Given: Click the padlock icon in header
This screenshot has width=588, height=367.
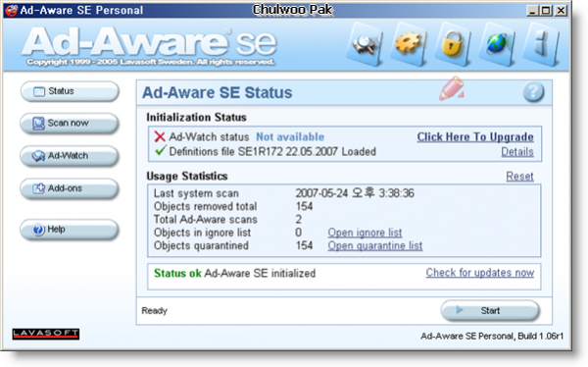Looking at the screenshot, I should coord(453,45).
